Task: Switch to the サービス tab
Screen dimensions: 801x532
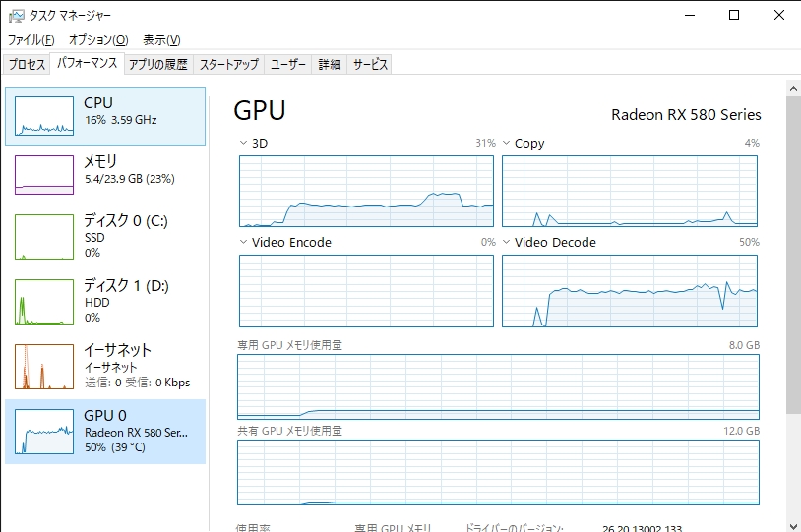Action: coord(371,65)
